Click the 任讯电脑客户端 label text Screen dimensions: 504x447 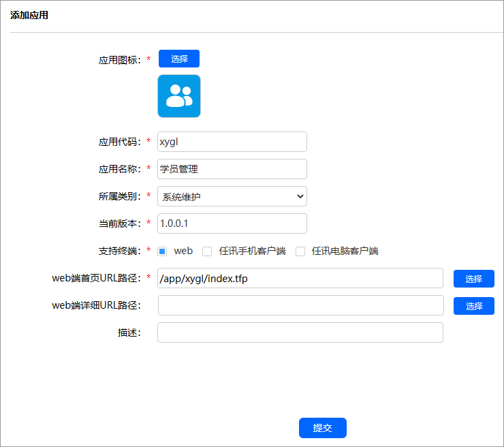[x=345, y=251]
